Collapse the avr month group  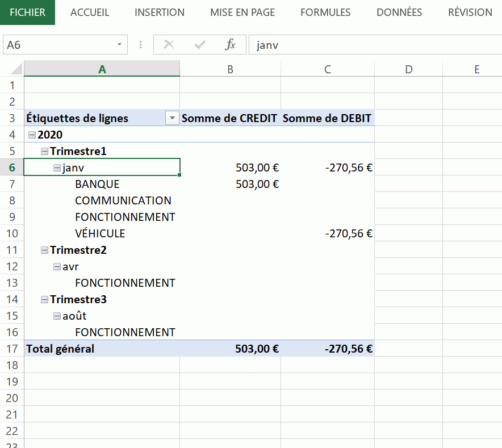point(57,267)
